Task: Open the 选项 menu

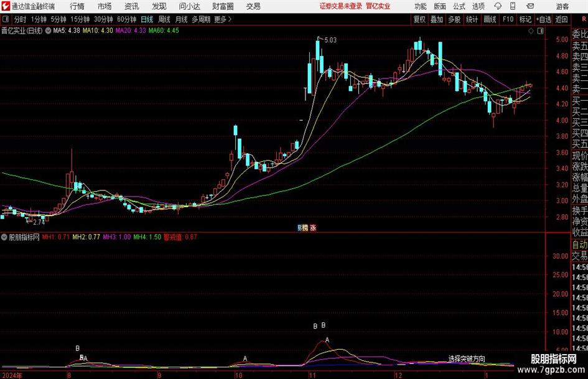Action: (478, 6)
